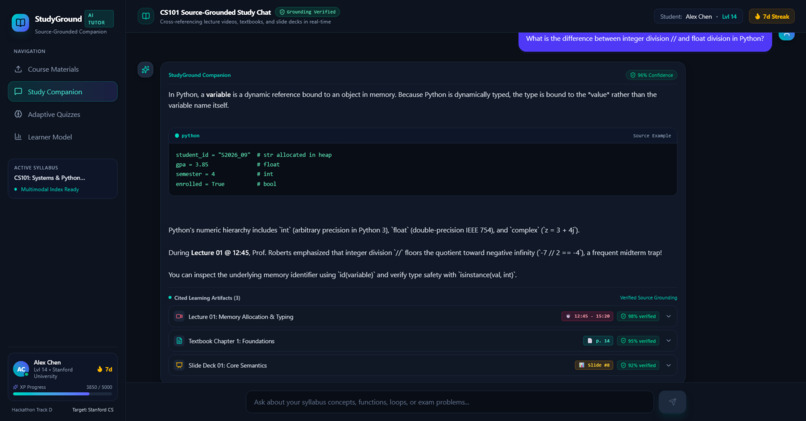Click the document icon of Textbook Chapter 1
Viewport: 806px width, 421px height.
click(179, 341)
